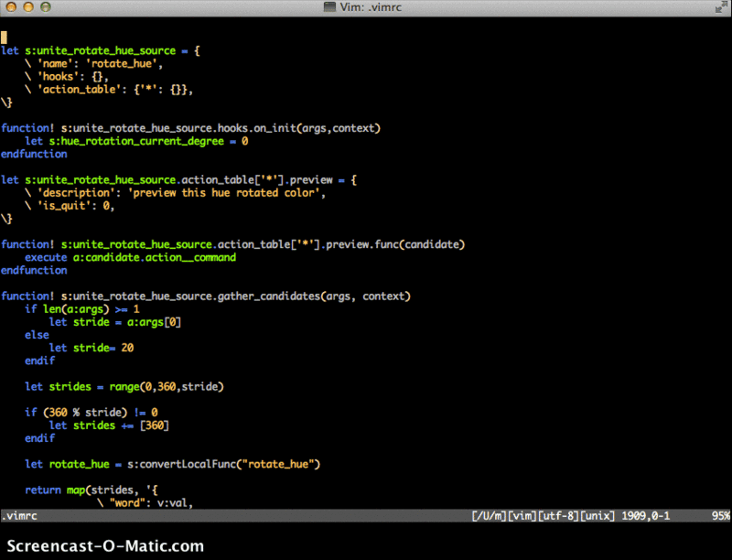Click 's:unite_rotate_hue_source' in the first let line
This screenshot has height=560, width=732.
tap(101, 50)
